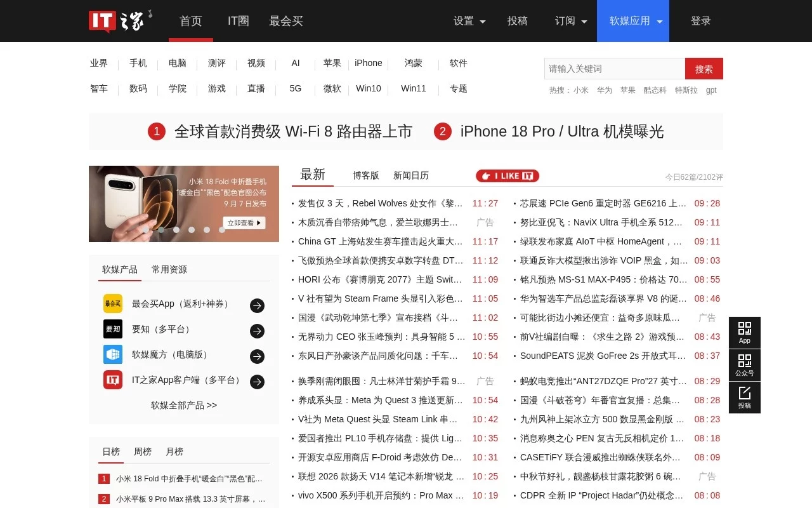Open the 智车 category

tap(99, 88)
